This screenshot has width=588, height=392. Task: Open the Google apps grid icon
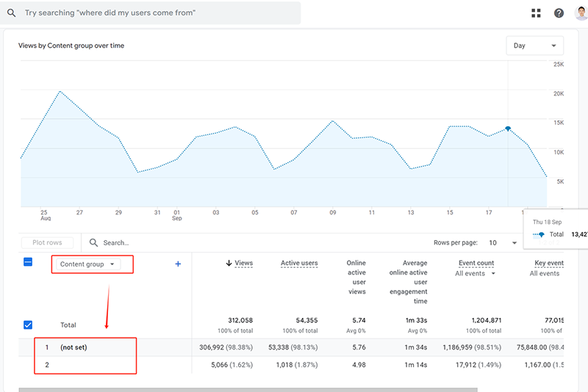click(536, 13)
